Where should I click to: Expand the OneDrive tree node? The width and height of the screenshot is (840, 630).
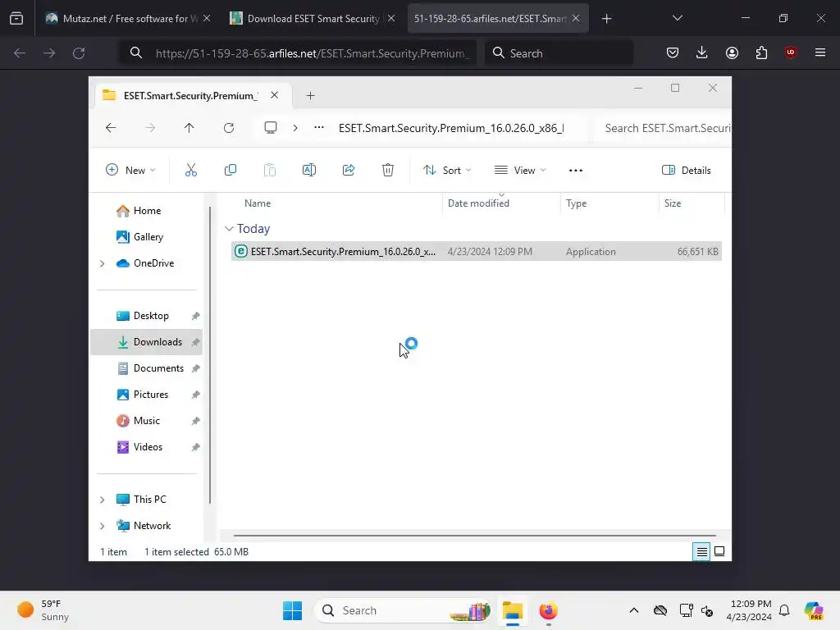coord(103,263)
